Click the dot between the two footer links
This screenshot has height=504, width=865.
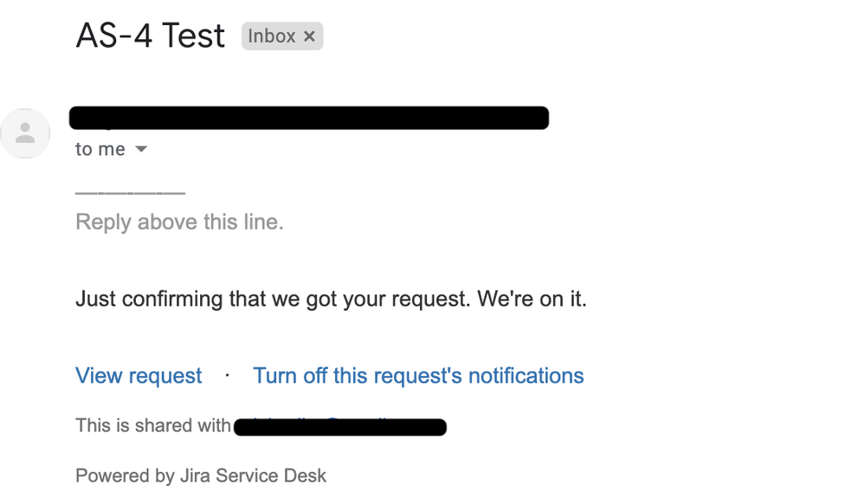[227, 376]
